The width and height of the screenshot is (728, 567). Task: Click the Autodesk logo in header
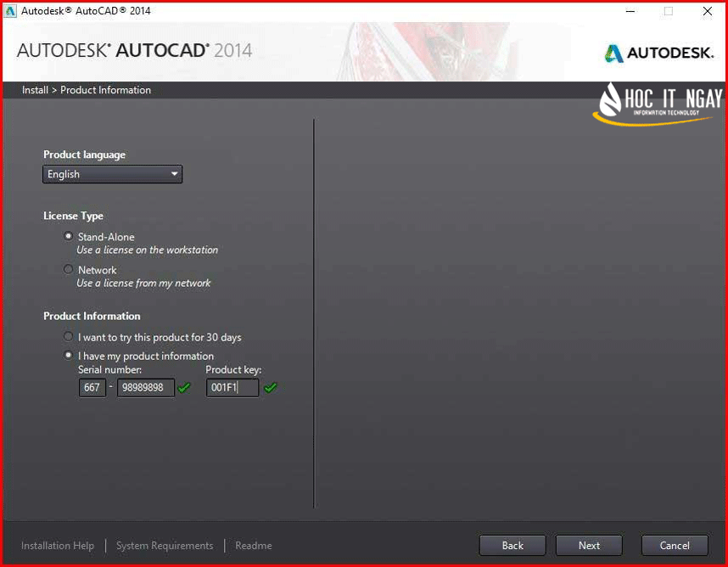click(658, 53)
